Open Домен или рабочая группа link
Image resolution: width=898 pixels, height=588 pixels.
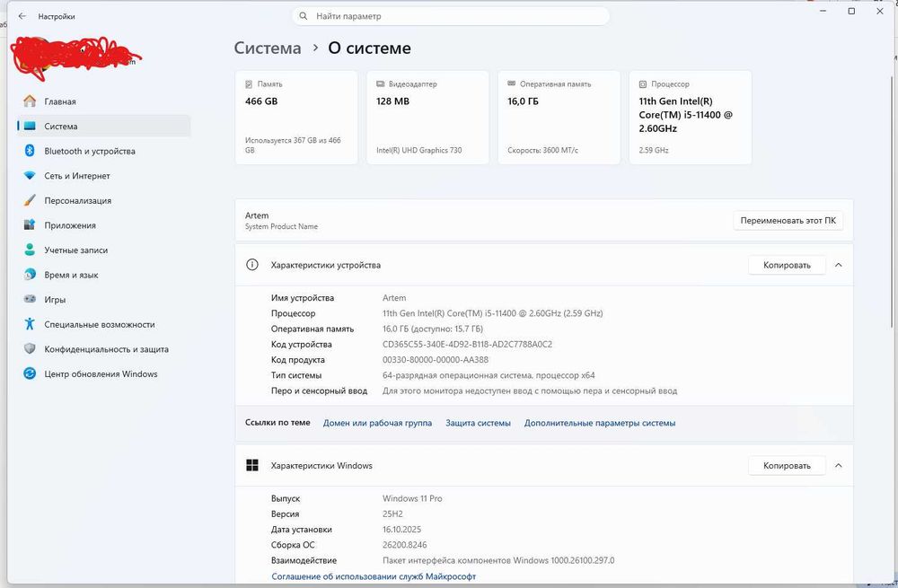377,423
